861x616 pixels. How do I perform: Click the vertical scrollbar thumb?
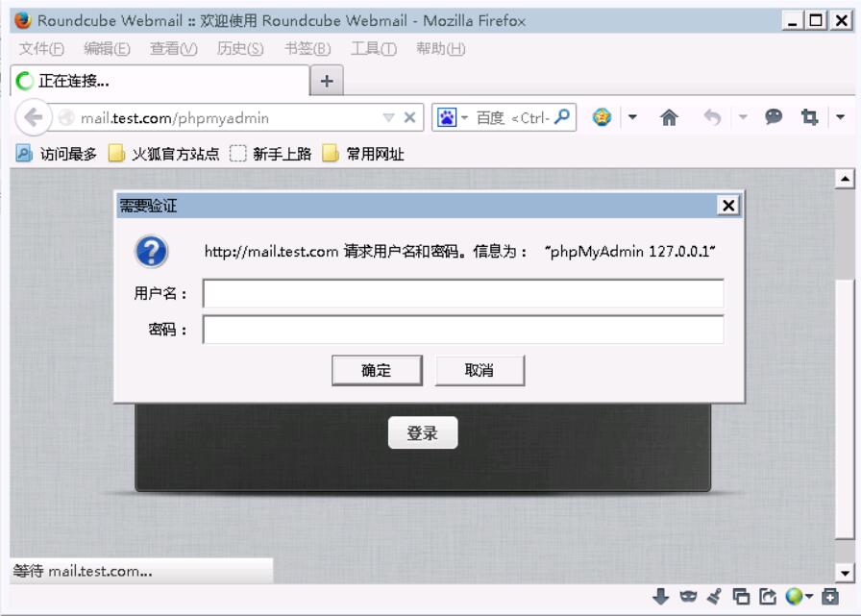point(845,409)
